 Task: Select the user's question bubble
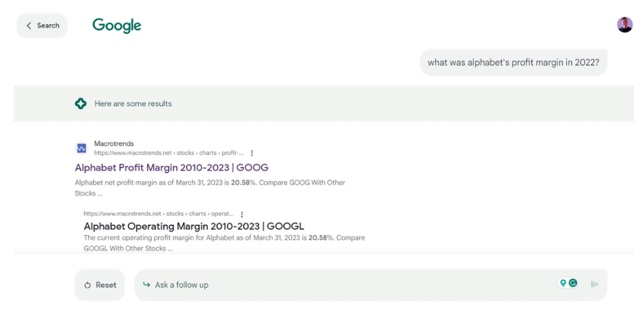pyautogui.click(x=513, y=63)
